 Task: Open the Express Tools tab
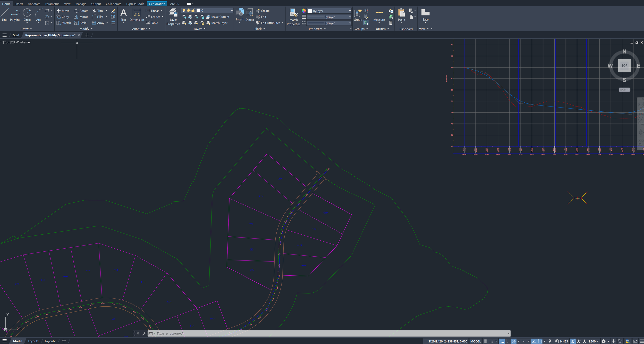point(135,4)
